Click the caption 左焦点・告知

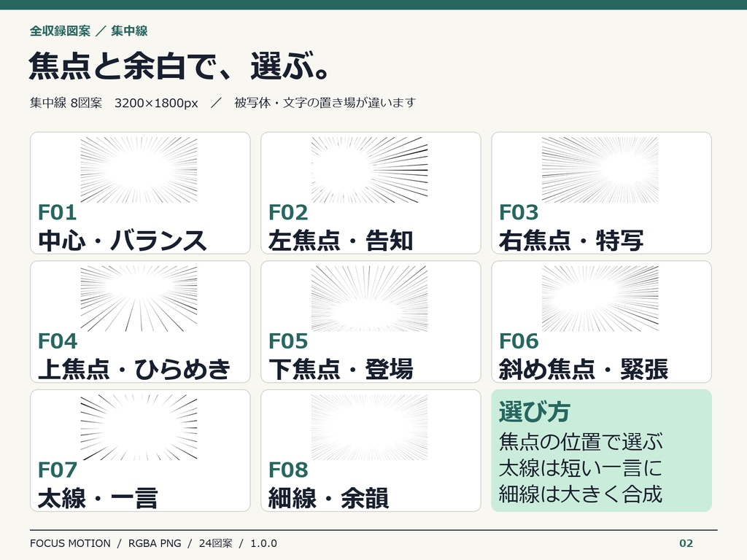[341, 241]
